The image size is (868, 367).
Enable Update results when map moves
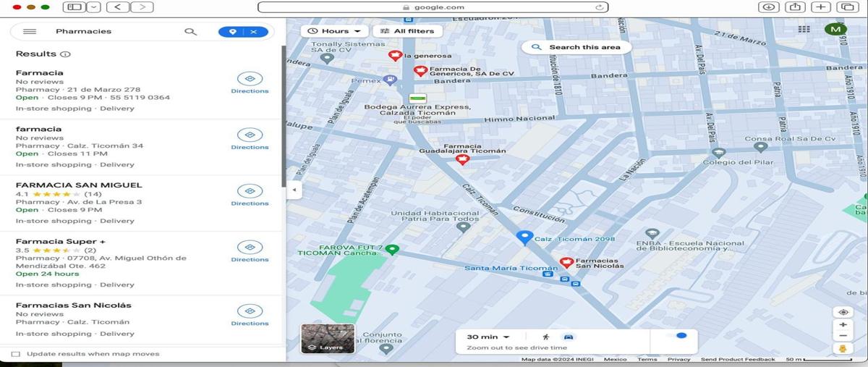click(16, 354)
